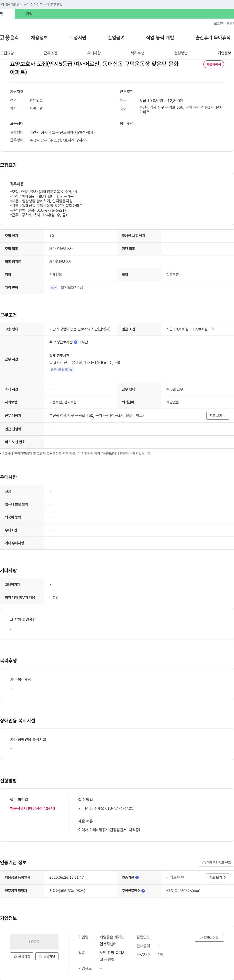Open the 실업급여 main menu

pos(116,38)
